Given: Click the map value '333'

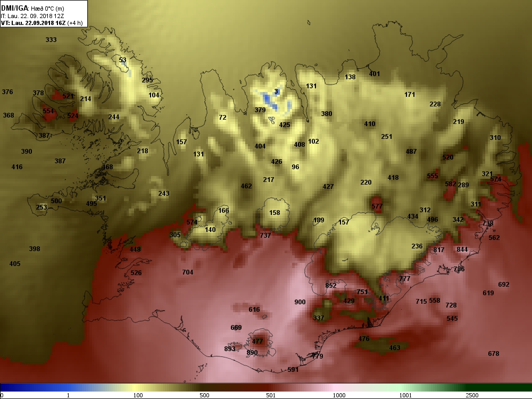Looking at the screenshot, I should [51, 40].
